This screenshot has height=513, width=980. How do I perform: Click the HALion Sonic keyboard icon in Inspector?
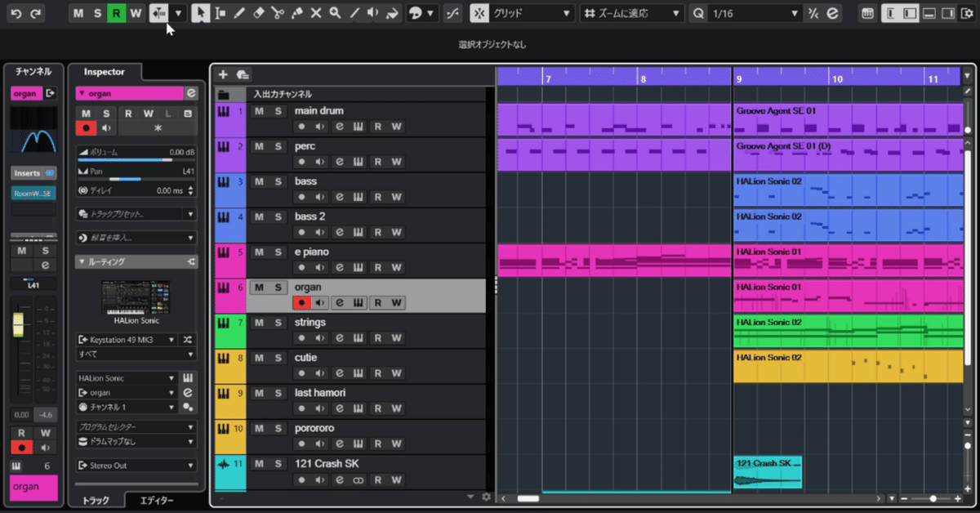click(x=188, y=379)
